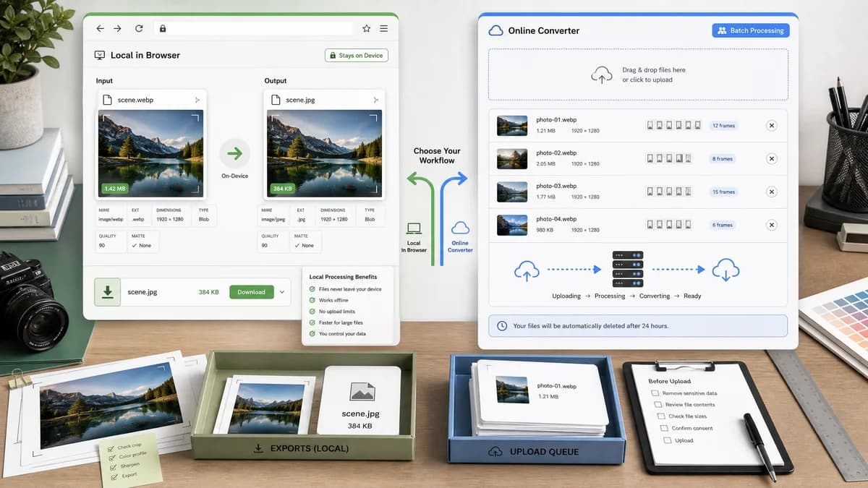Click the 1.42 MB size badge

pos(115,189)
